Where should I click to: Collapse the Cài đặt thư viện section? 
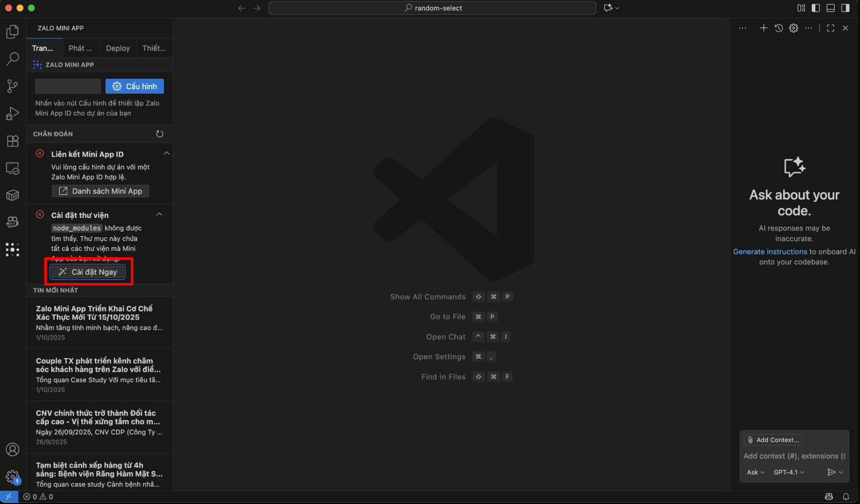159,214
